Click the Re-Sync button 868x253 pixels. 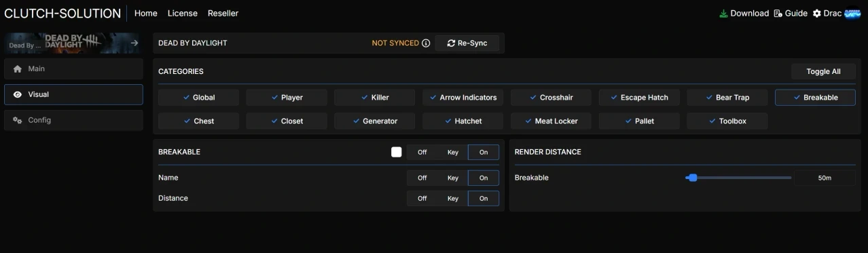467,43
